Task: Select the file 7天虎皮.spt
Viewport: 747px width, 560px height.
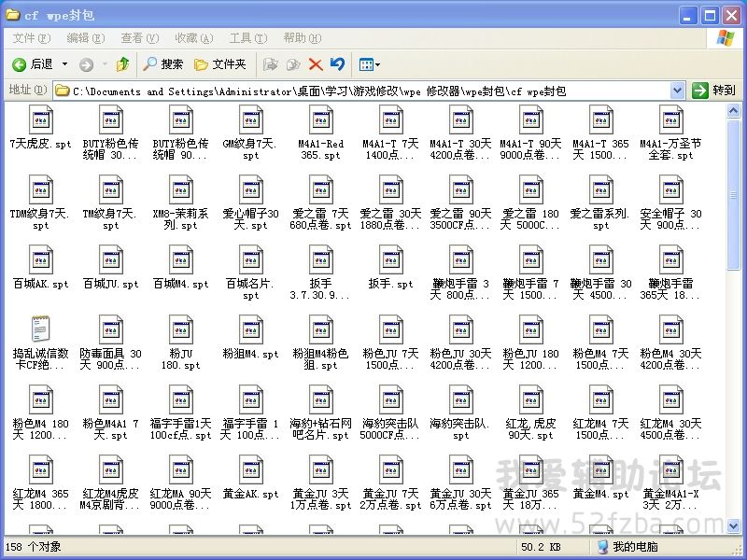Action: click(x=40, y=127)
